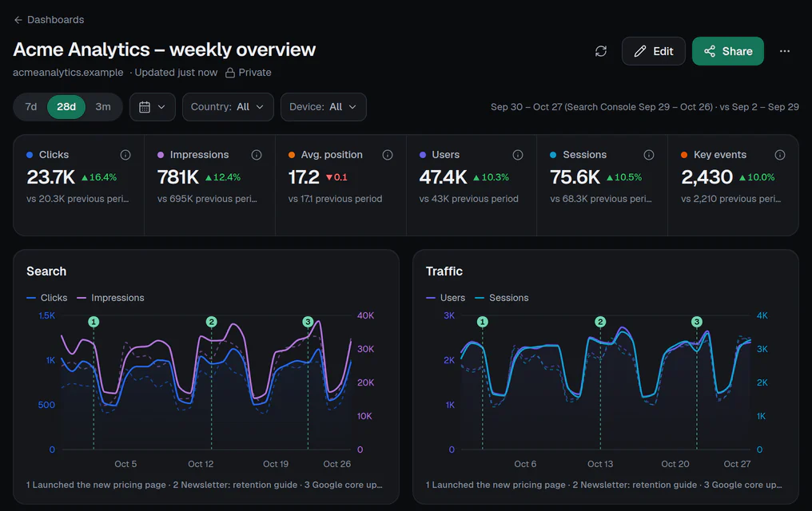Viewport: 812px width, 511px height.
Task: Click annotation marker 2 on Traffic chart
Action: [601, 322]
